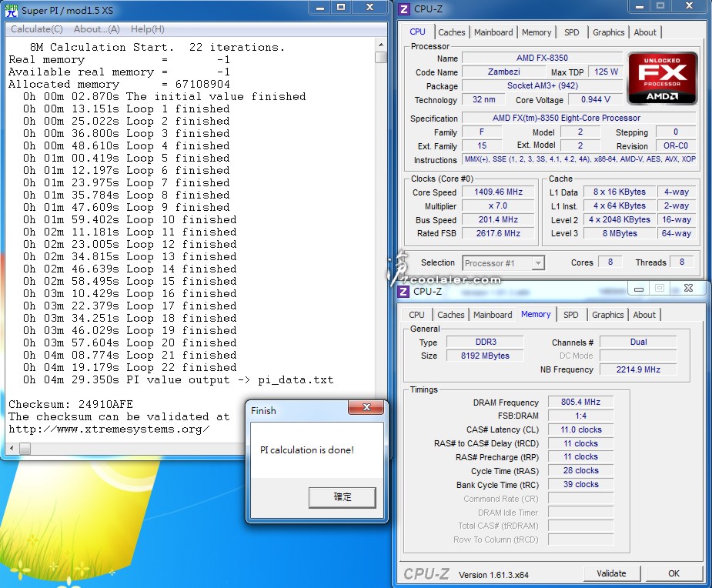Click the Super PI vertical scrollbar thumb
The image size is (712, 588).
(x=381, y=57)
